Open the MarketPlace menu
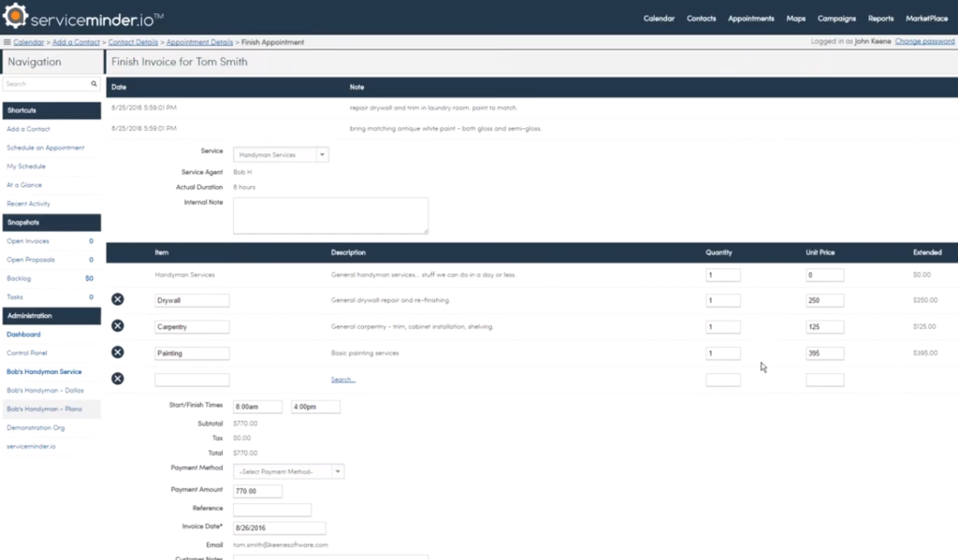 [x=926, y=19]
